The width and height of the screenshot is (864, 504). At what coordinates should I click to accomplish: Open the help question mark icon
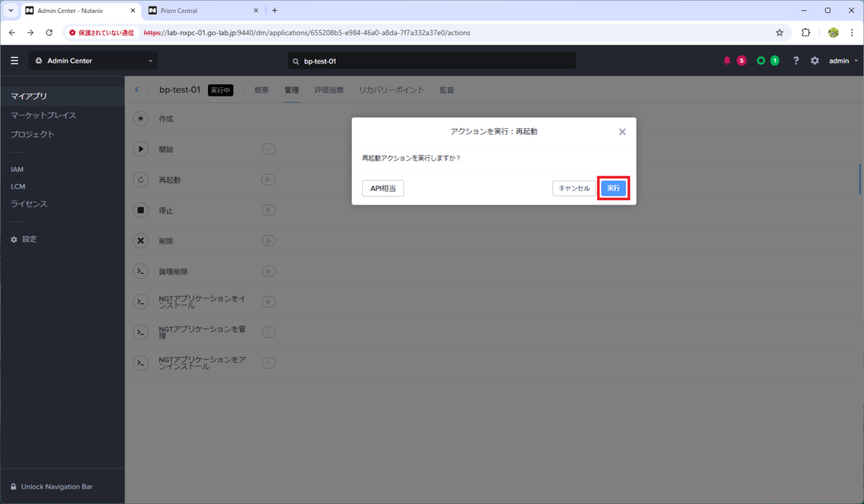pos(796,61)
